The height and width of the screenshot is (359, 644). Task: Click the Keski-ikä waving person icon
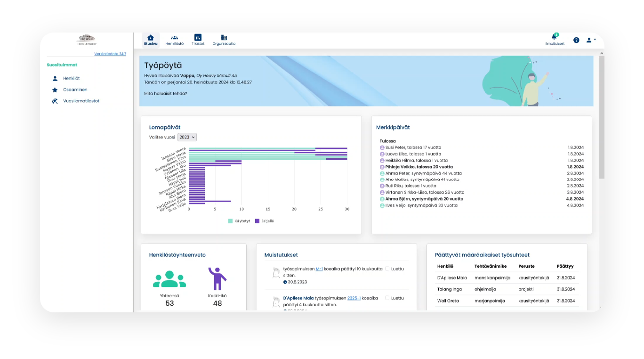click(217, 278)
